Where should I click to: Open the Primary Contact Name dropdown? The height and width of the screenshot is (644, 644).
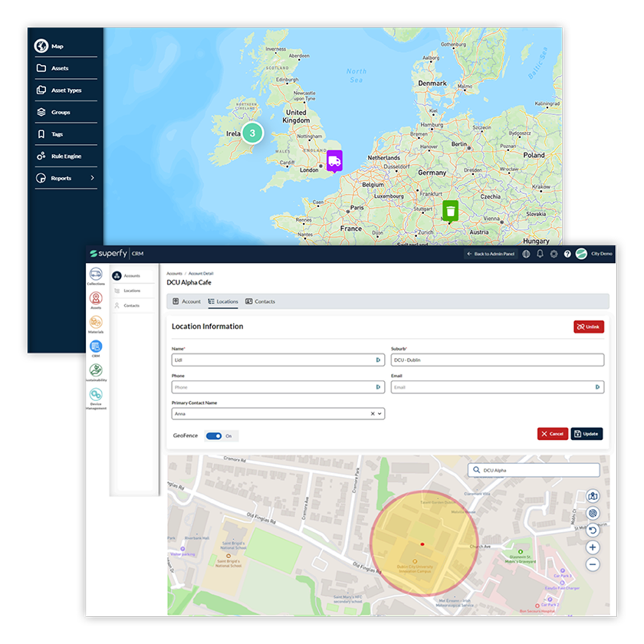point(380,413)
